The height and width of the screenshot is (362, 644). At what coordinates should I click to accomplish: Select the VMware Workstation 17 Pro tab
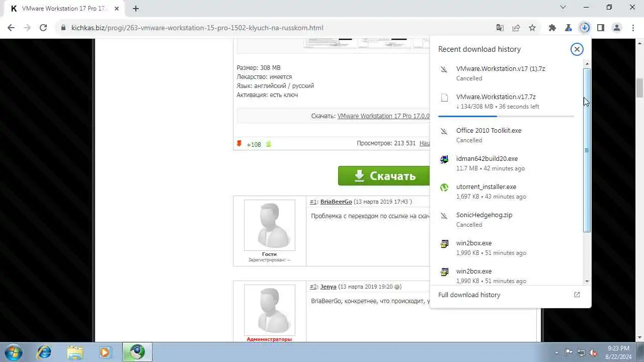coord(64,9)
